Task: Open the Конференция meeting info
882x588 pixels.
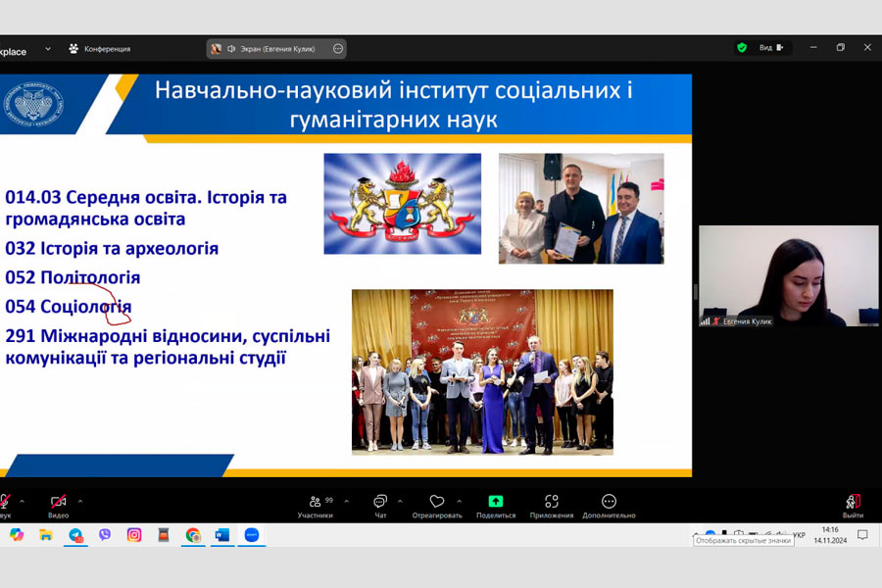Action: (100, 49)
